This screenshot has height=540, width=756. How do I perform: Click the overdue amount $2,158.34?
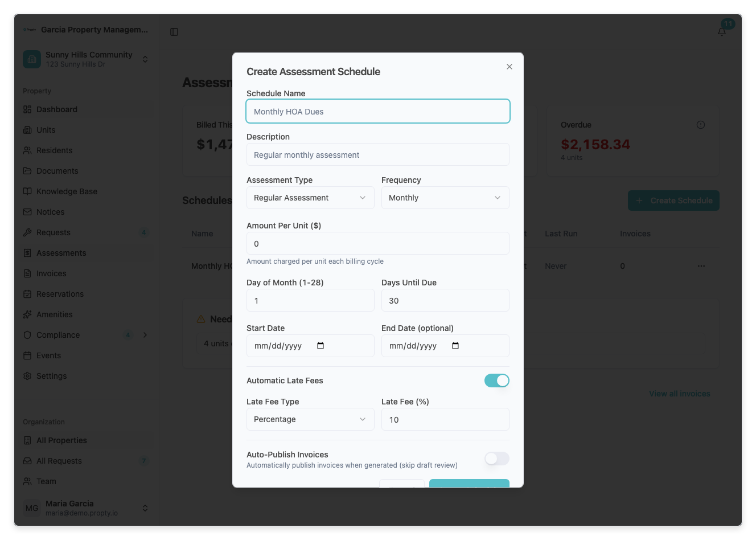click(595, 145)
